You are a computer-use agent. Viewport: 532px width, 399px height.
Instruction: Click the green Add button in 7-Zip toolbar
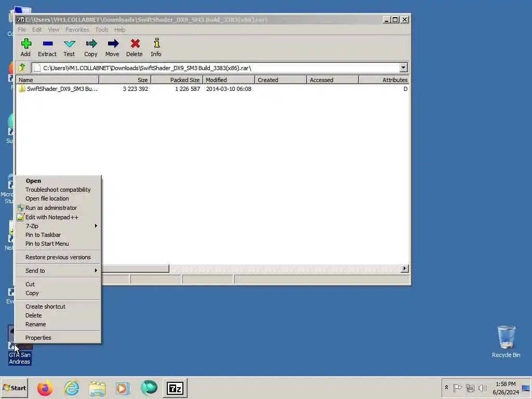point(25,47)
